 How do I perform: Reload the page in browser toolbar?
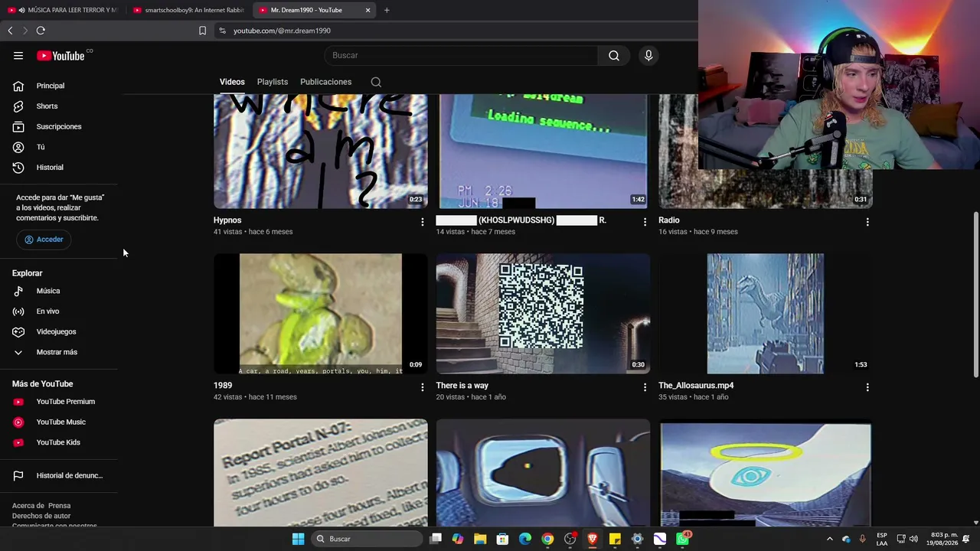point(41,31)
